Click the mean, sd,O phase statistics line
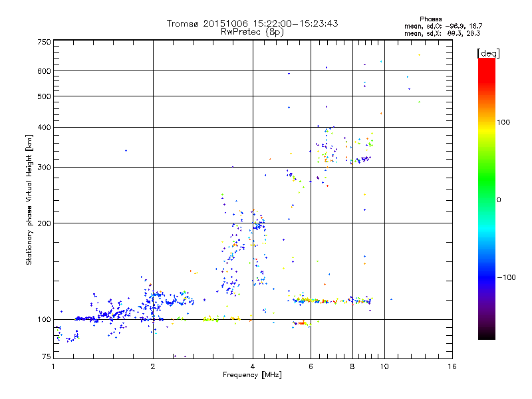This screenshot has height=399, width=532. tap(443, 26)
